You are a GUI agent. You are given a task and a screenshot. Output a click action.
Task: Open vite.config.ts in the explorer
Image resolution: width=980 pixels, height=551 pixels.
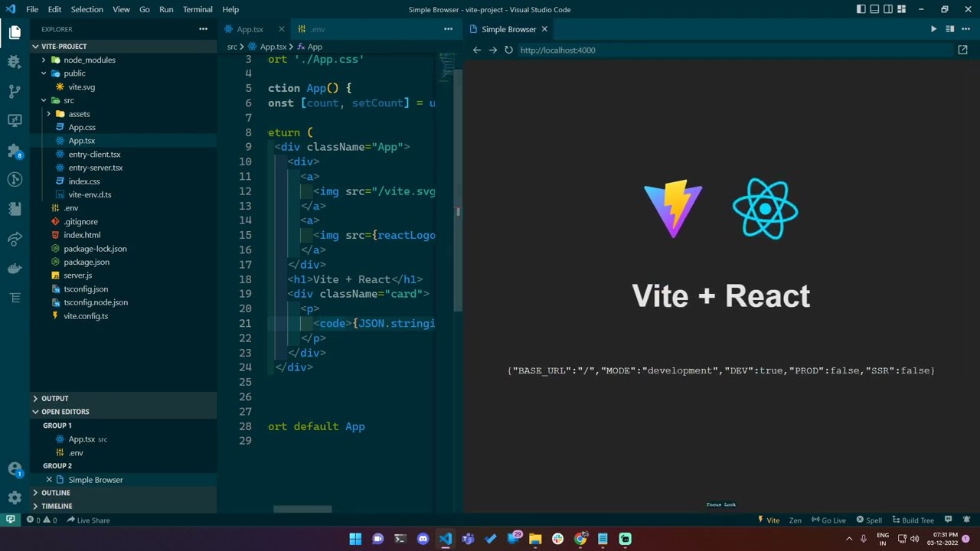coord(86,316)
